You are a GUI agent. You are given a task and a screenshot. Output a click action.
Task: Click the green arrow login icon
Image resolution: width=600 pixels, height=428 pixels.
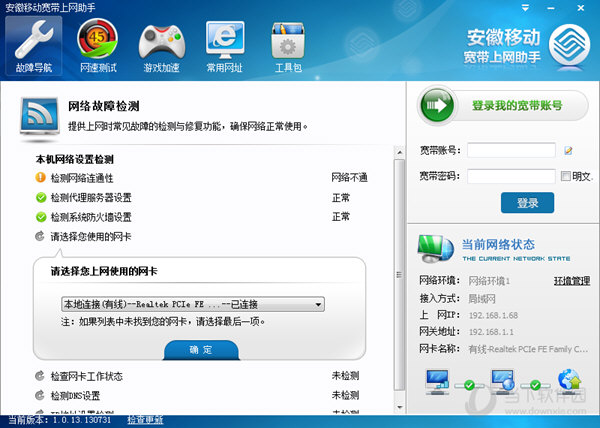coord(437,105)
